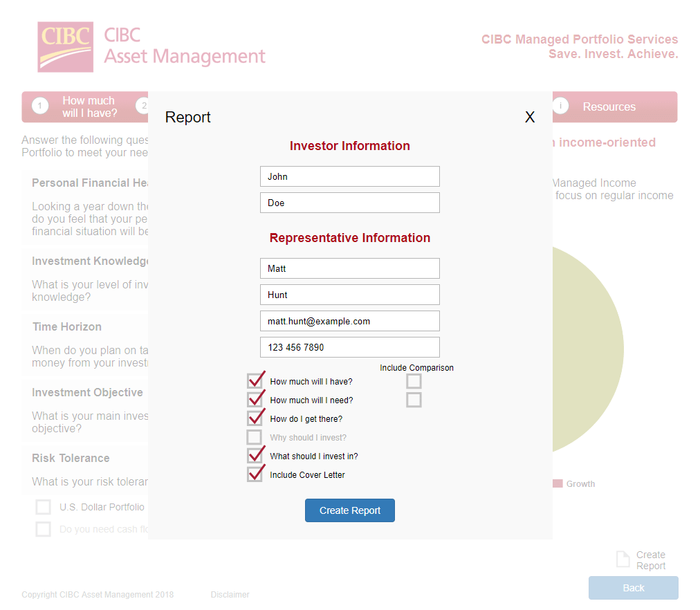This screenshot has height=610, width=700.
Task: Click the Resources info icon
Action: pyautogui.click(x=561, y=107)
